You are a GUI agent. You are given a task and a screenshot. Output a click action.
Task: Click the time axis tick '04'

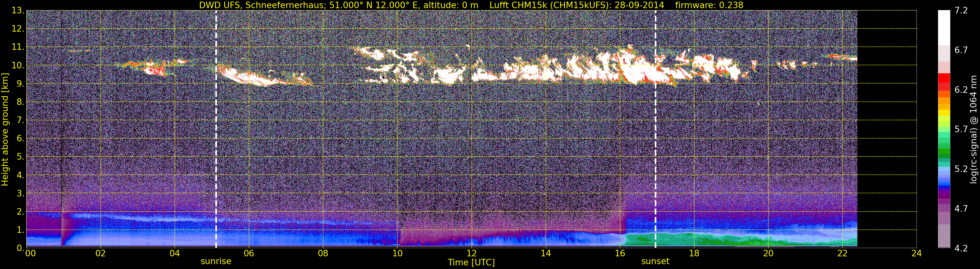[175, 253]
